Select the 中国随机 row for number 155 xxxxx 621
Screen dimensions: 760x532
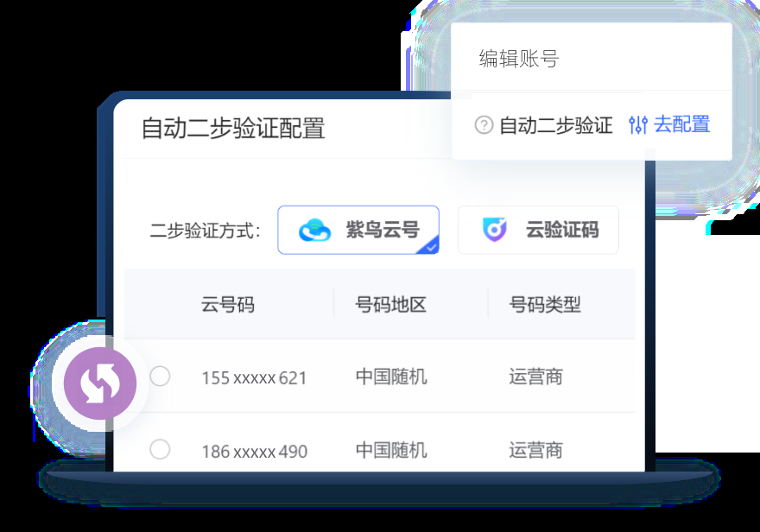[x=389, y=377]
